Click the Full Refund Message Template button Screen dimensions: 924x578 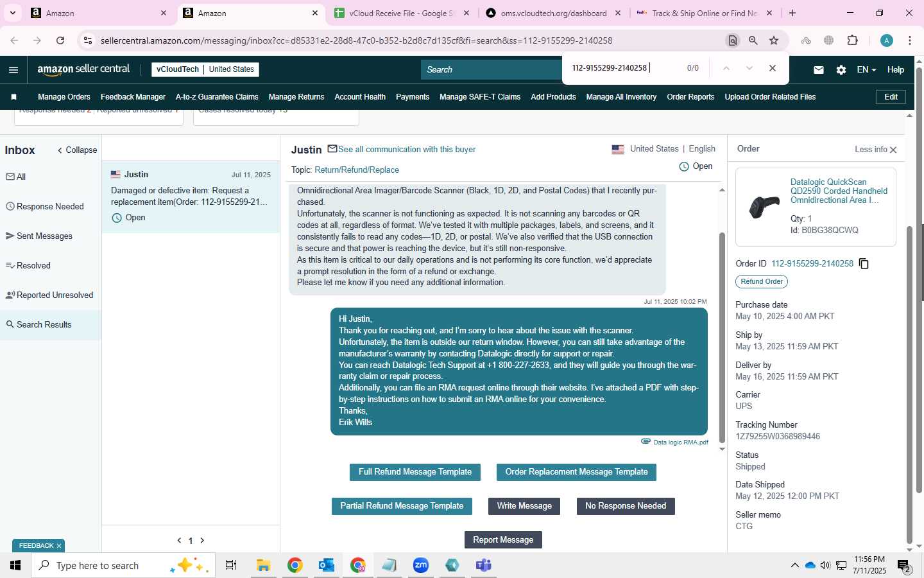[x=415, y=472]
